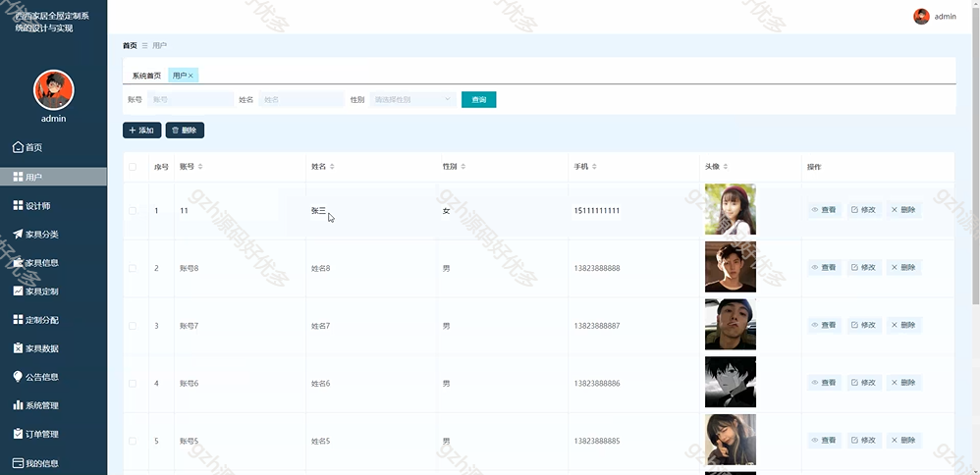
Task: Click 删除 for the 张三 row
Action: (903, 210)
